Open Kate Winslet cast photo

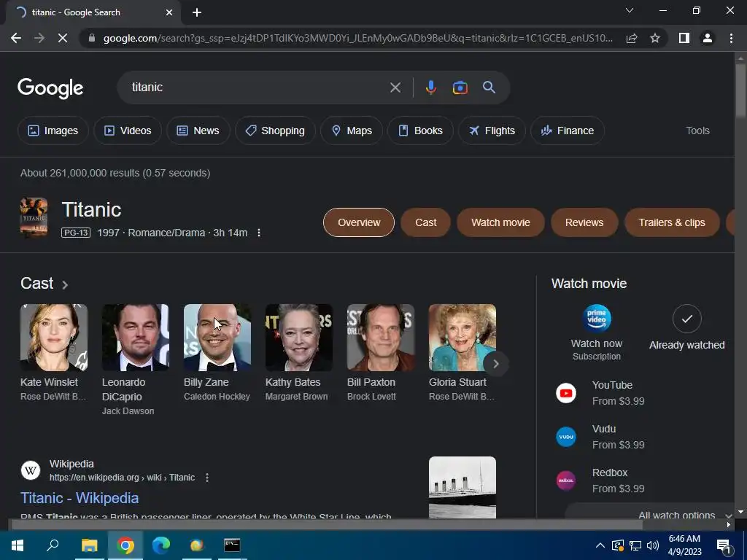(54, 338)
